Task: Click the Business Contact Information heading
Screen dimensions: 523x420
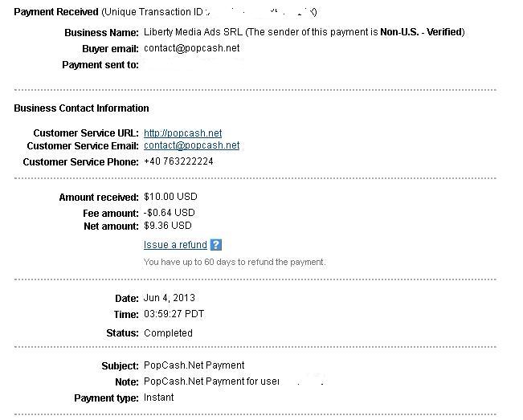Action: [x=81, y=108]
